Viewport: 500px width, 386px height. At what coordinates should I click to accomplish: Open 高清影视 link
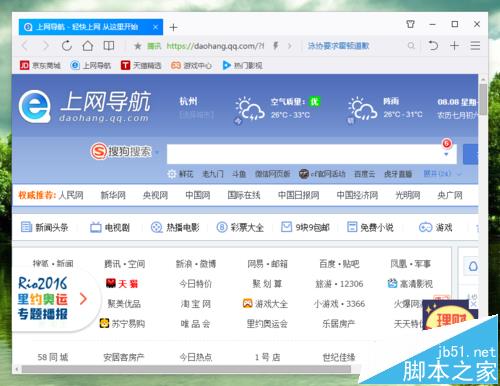click(x=410, y=284)
